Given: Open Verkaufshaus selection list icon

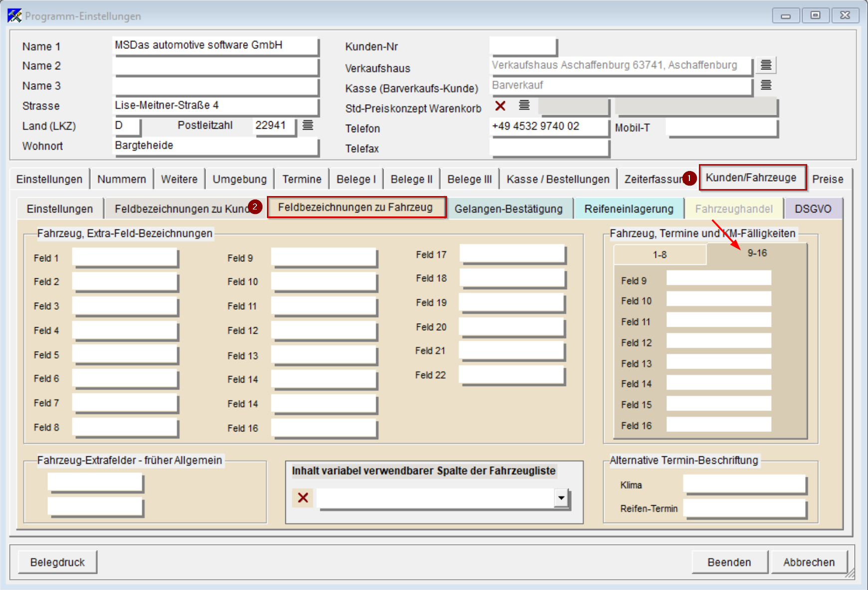Looking at the screenshot, I should tap(766, 65).
